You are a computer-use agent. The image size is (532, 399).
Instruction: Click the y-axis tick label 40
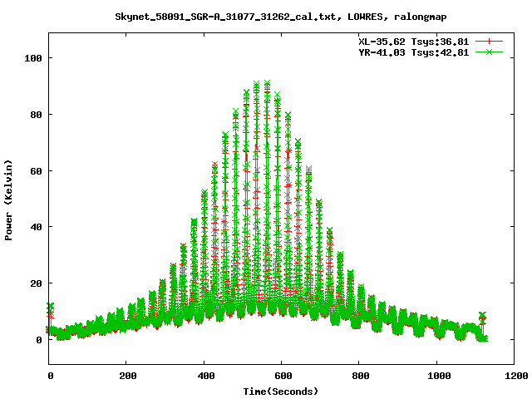point(36,227)
